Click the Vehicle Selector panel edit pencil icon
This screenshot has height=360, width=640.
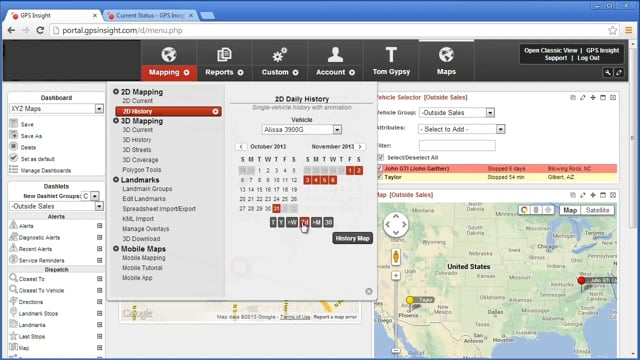tap(583, 98)
